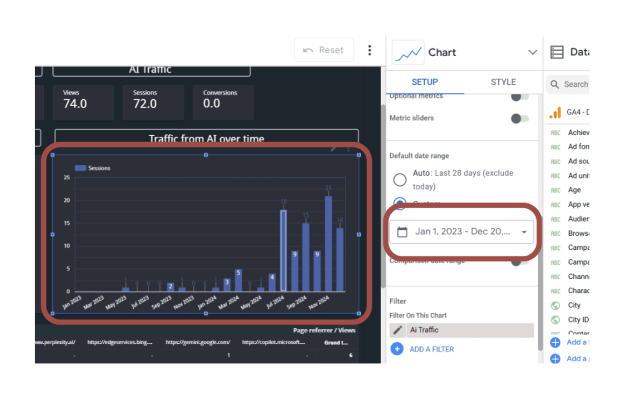Switch to the STYLE tab

(503, 82)
